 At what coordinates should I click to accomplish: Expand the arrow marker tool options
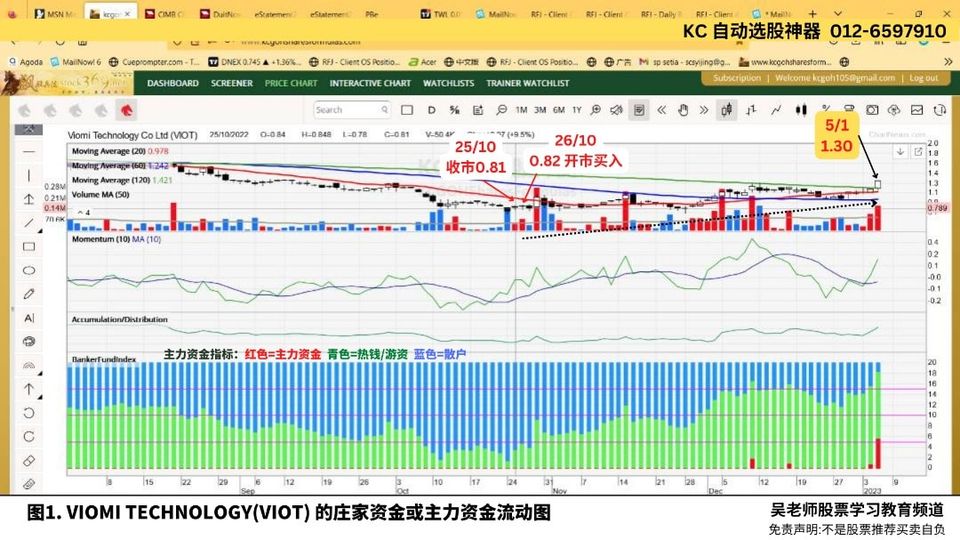click(40, 397)
